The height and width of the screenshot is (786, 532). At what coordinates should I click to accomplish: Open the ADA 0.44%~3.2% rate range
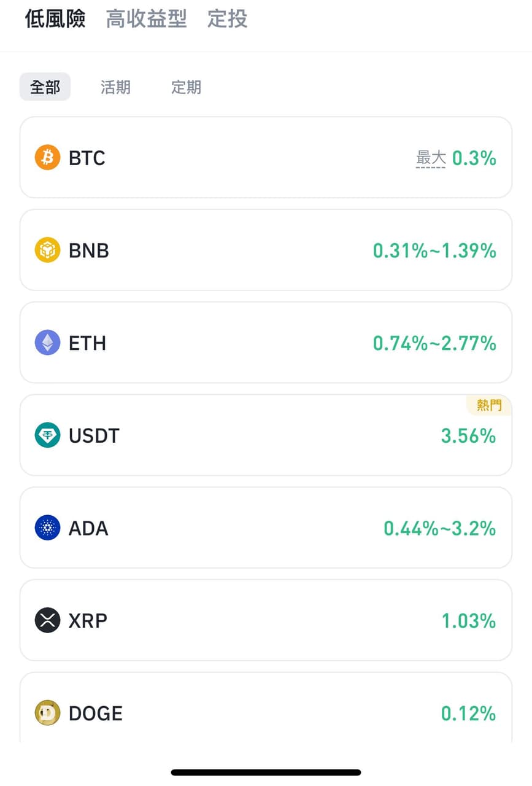pyautogui.click(x=439, y=528)
